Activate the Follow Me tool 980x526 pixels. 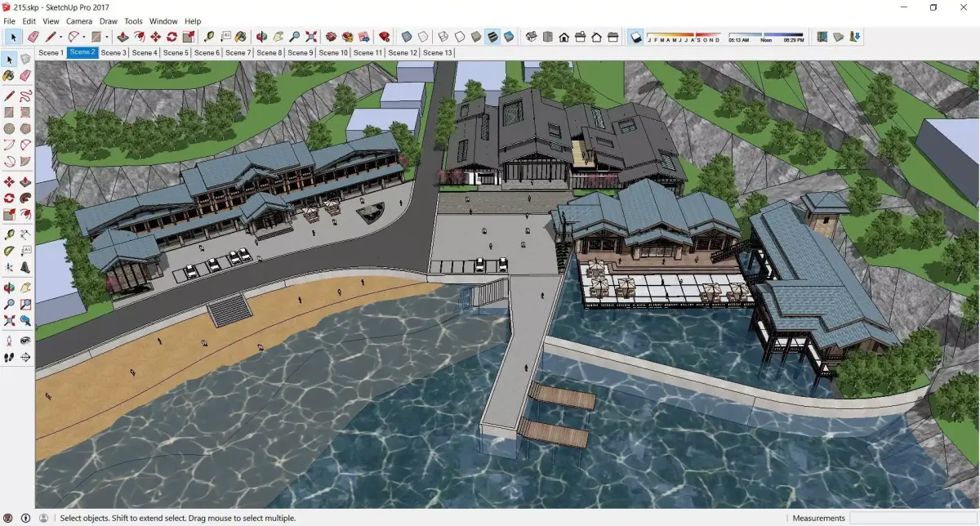click(25, 198)
